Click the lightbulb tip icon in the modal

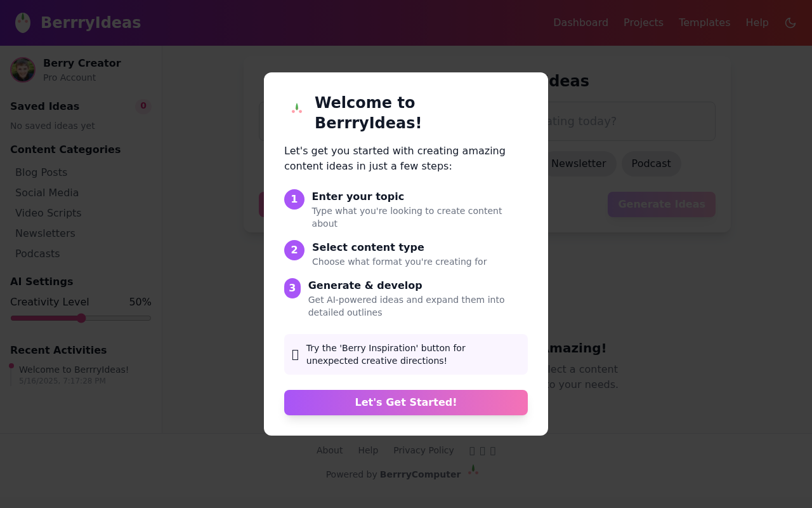[x=294, y=354]
